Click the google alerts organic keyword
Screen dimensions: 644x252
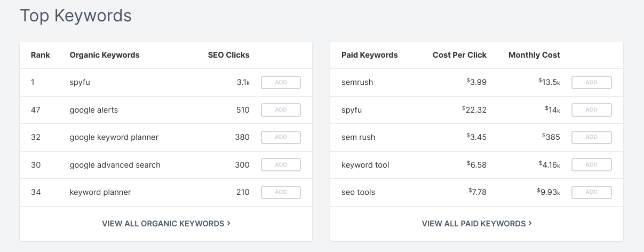pos(94,110)
